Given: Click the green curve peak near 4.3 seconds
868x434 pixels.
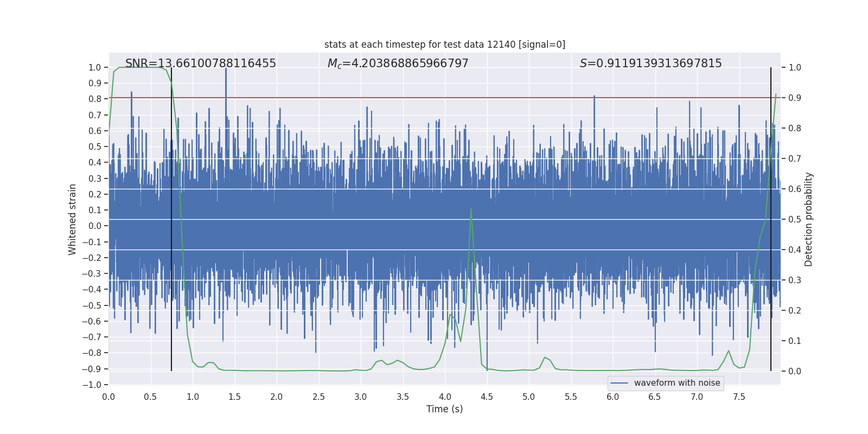Looking at the screenshot, I should (x=471, y=209).
